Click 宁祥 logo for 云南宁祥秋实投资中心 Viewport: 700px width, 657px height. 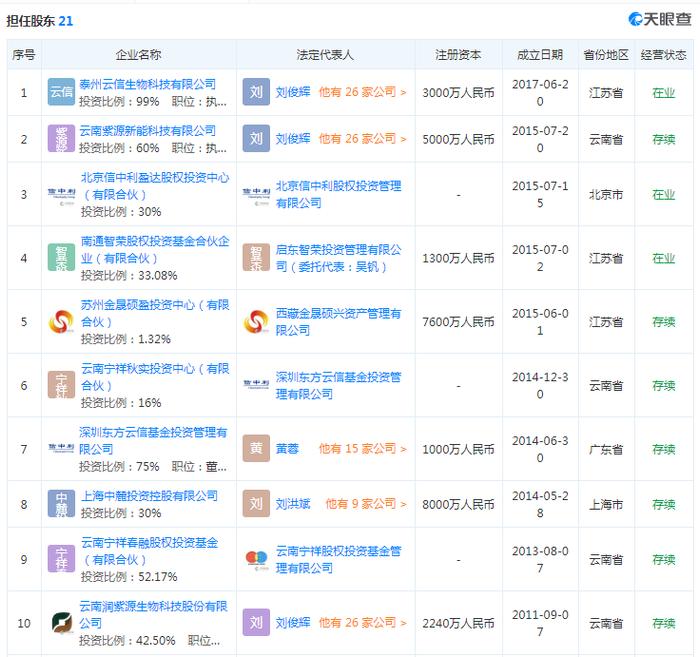pyautogui.click(x=61, y=385)
